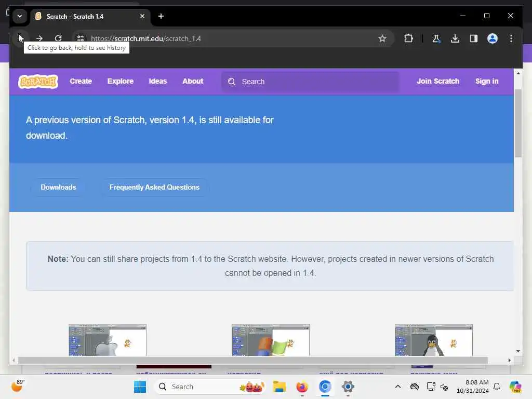This screenshot has height=399, width=532.
Task: Open the Chrome three-dot menu
Action: [x=511, y=38]
